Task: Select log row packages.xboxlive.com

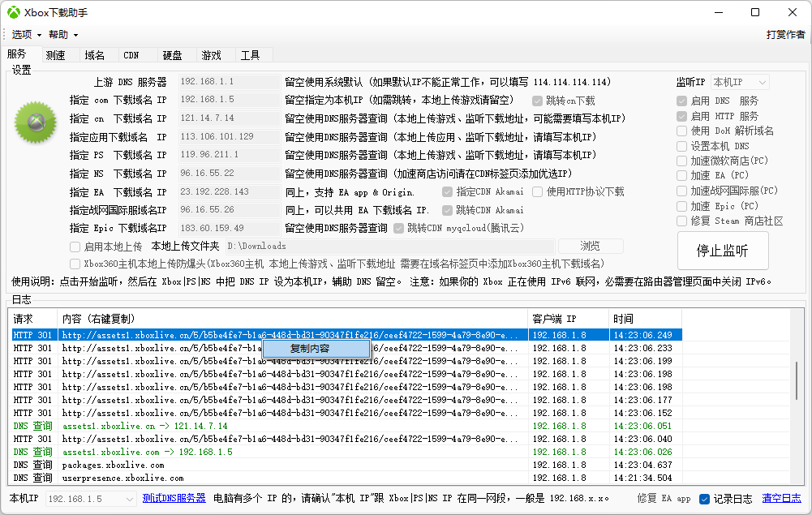Action: pyautogui.click(x=346, y=465)
